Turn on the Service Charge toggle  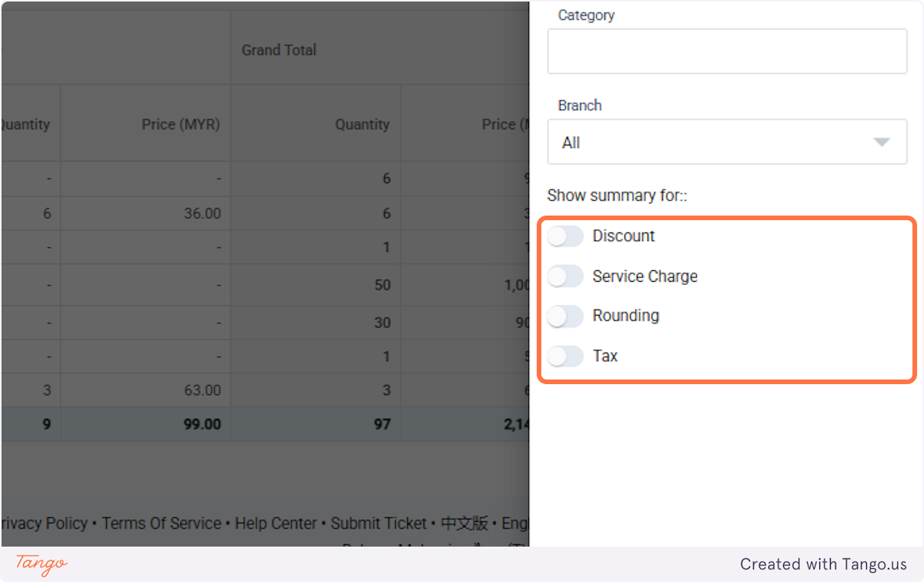pyautogui.click(x=566, y=276)
